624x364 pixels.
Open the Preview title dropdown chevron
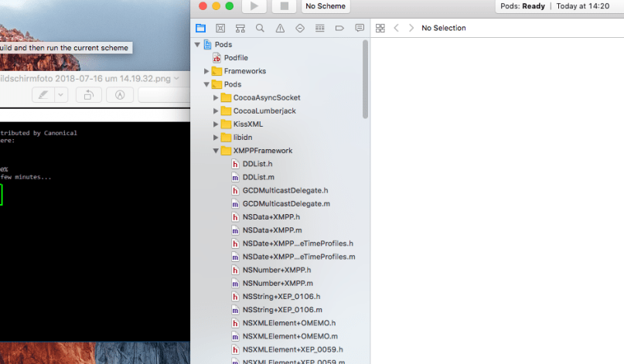(176, 78)
